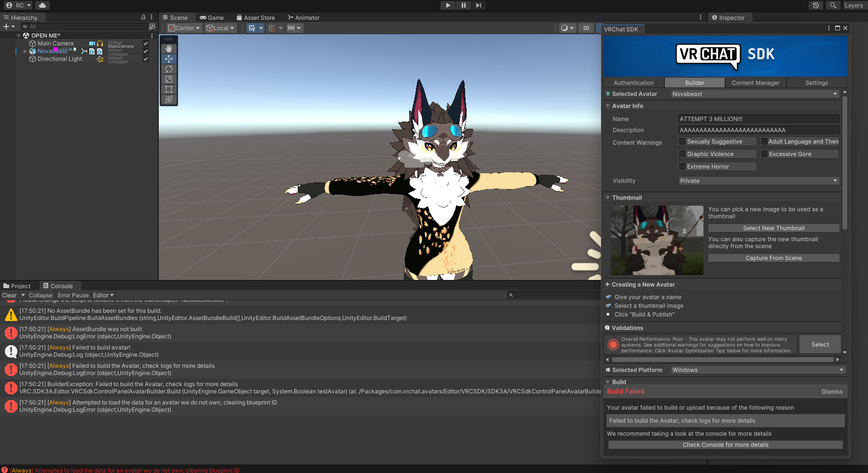Select the Rect tool
The height and width of the screenshot is (473, 868).
click(168, 89)
